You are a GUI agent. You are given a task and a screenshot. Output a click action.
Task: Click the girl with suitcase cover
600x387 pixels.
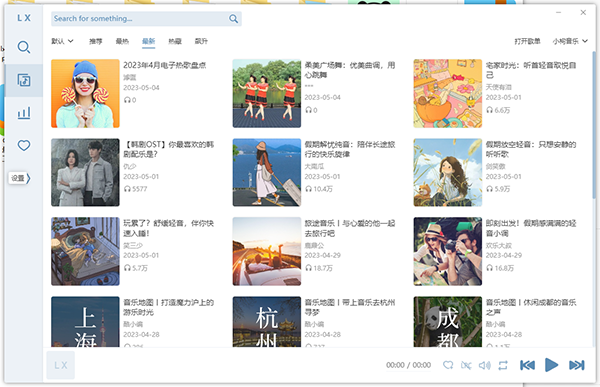(x=267, y=172)
